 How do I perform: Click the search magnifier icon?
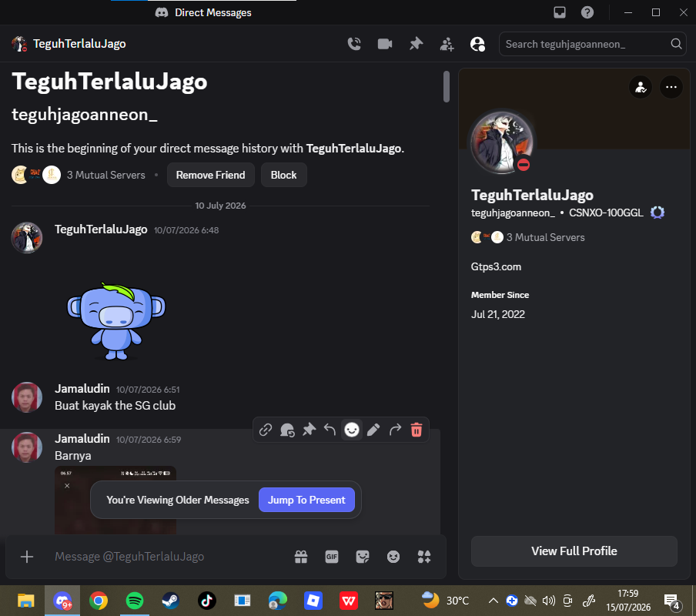pos(676,44)
